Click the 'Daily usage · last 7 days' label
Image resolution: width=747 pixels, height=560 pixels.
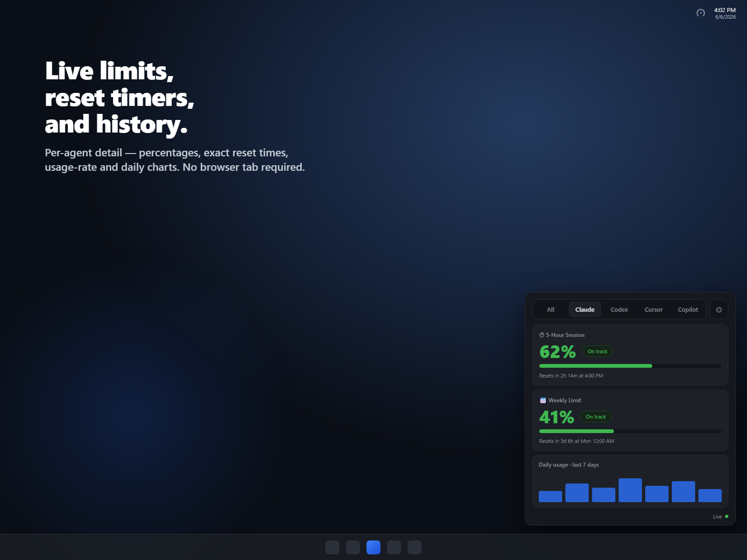pyautogui.click(x=569, y=465)
